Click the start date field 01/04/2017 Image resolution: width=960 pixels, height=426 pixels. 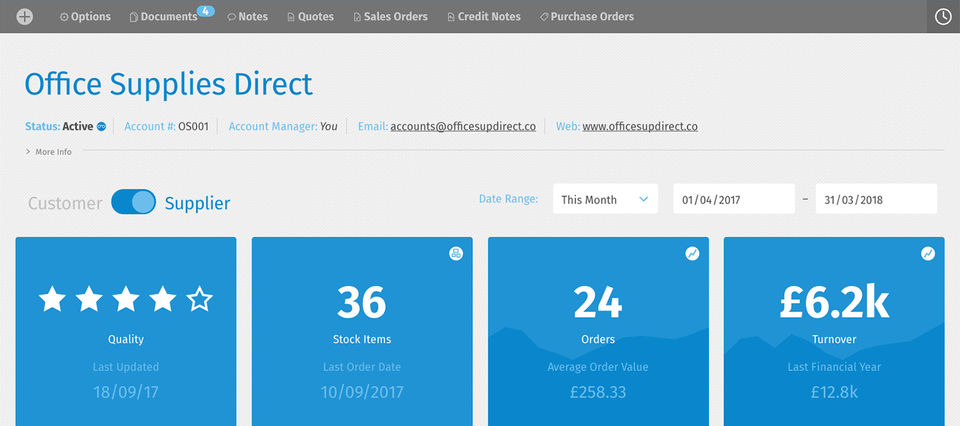point(734,199)
